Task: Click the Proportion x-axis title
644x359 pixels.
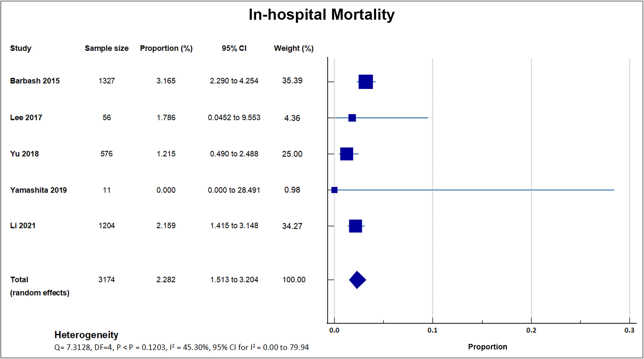Action: click(x=487, y=347)
